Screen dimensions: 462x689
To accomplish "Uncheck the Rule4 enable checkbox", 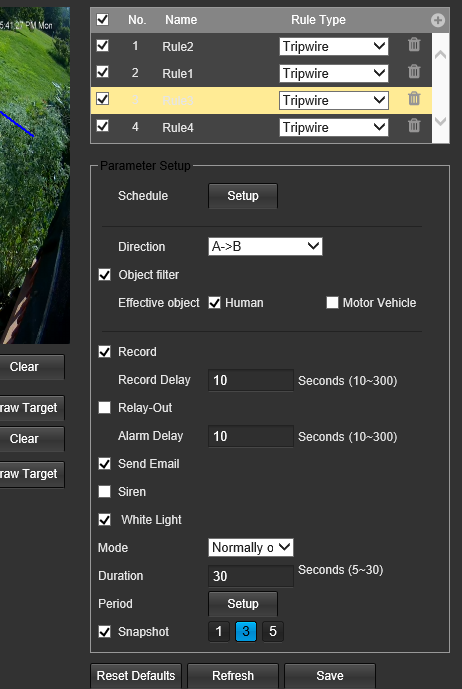I will (102, 126).
